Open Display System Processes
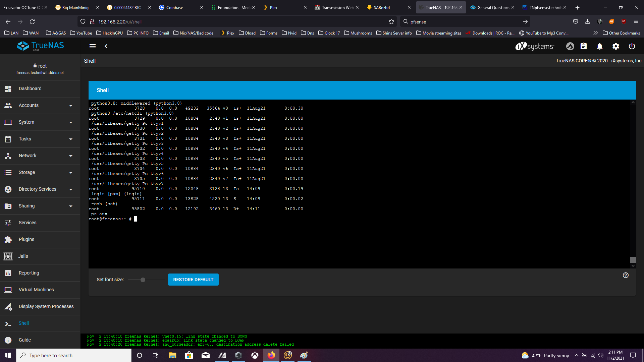Image resolution: width=644 pixels, height=362 pixels. [x=40, y=306]
